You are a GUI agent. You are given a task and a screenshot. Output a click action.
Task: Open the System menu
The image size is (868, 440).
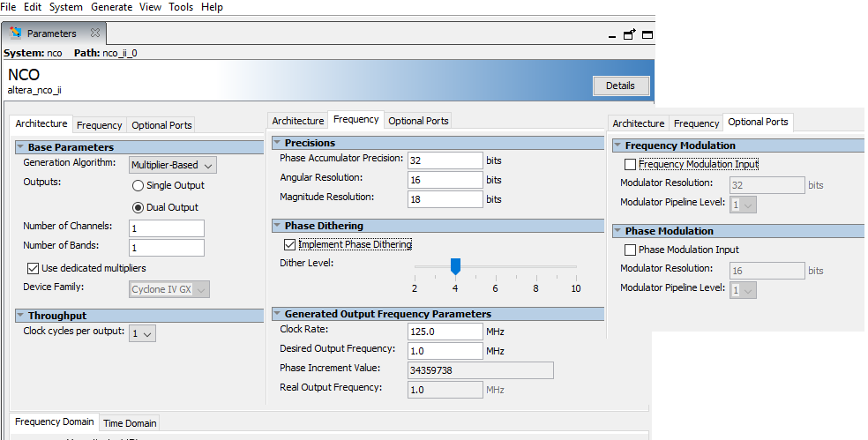pyautogui.click(x=66, y=7)
